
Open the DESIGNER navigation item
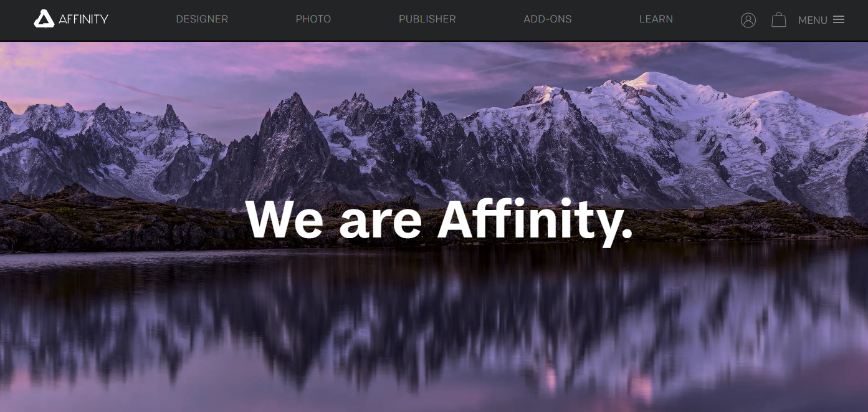click(x=202, y=19)
